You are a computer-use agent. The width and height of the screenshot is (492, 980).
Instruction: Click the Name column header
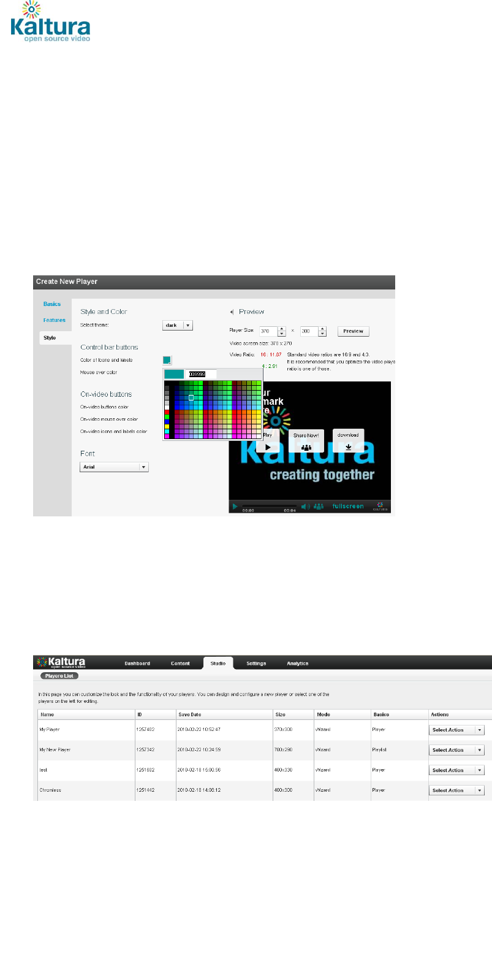click(86, 715)
